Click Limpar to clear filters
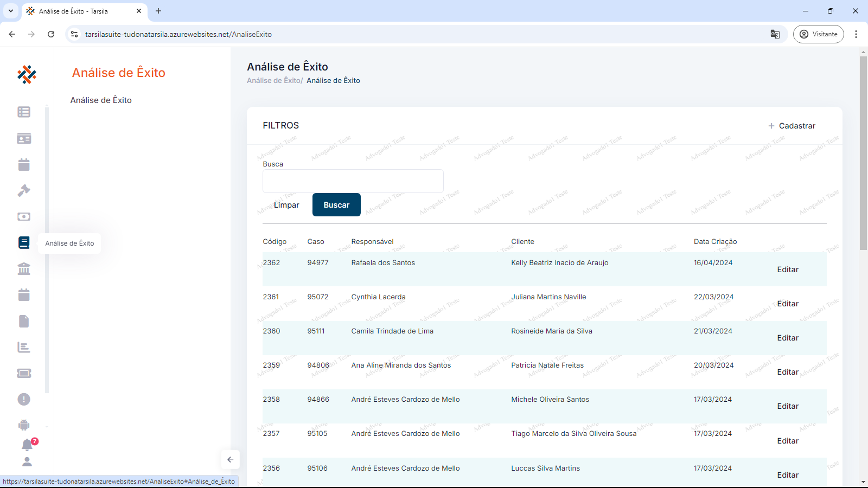Image resolution: width=868 pixels, height=488 pixels. click(286, 205)
